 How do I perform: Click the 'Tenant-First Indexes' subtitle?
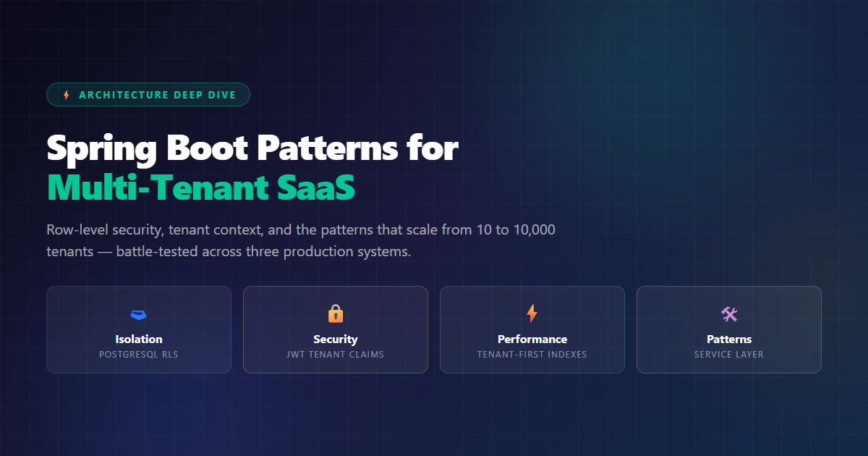click(532, 355)
